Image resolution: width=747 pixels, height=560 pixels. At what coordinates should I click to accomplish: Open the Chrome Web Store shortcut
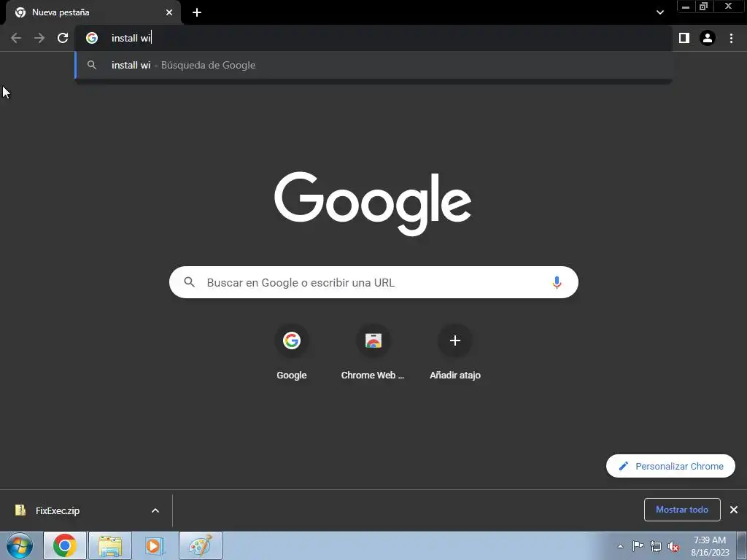[373, 353]
